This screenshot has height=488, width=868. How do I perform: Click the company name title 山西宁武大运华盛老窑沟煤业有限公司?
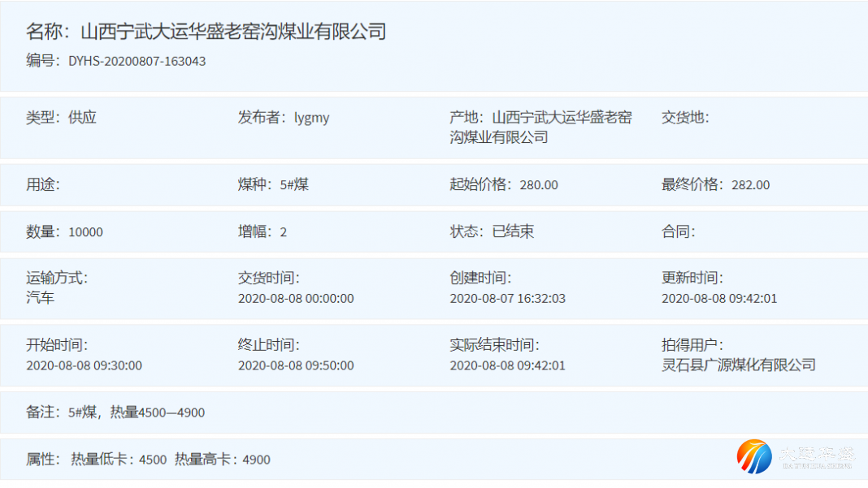pos(233,32)
